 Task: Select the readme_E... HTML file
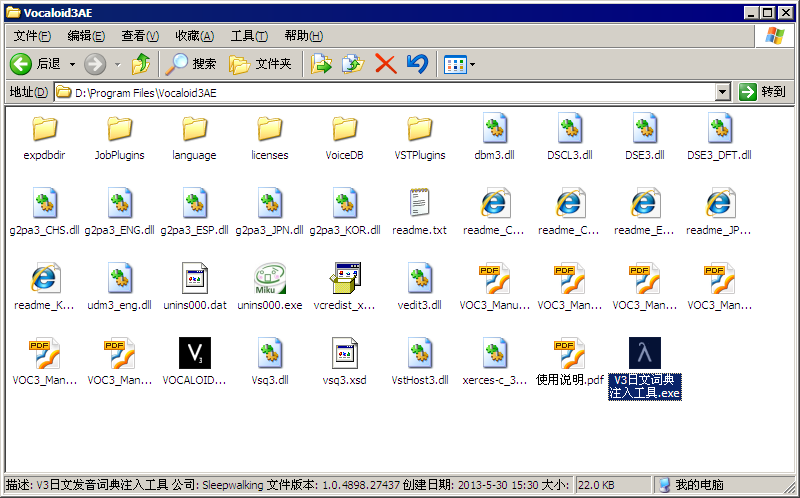pyautogui.click(x=644, y=212)
